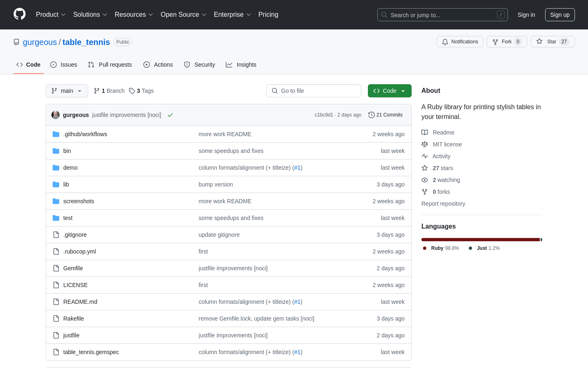Click the LICENSE file icon
The width and height of the screenshot is (588, 368).
[56, 285]
